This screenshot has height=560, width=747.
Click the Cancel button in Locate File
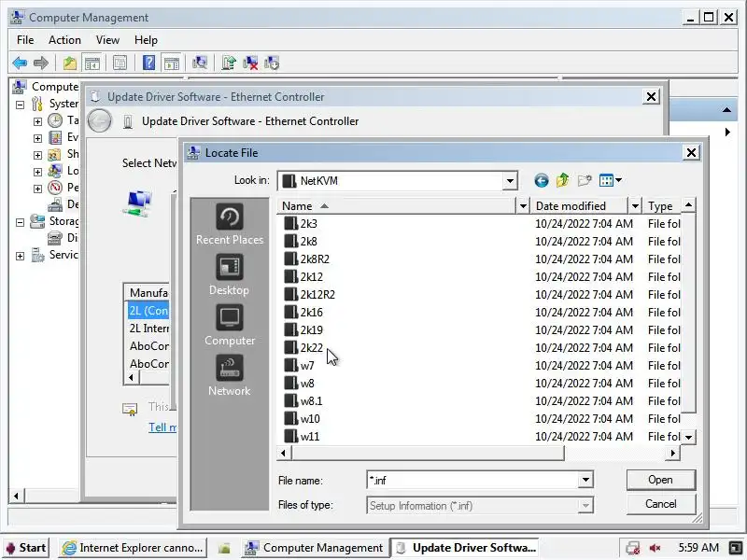661,504
